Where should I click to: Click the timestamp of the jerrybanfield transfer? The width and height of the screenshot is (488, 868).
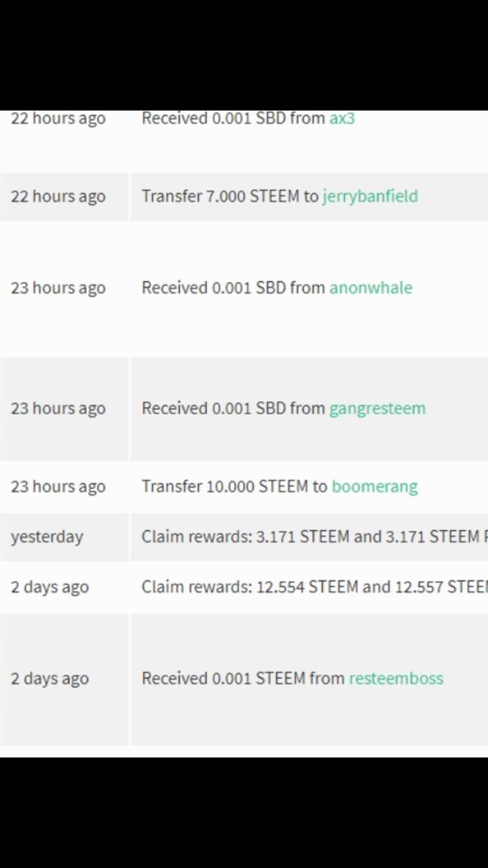[58, 197]
